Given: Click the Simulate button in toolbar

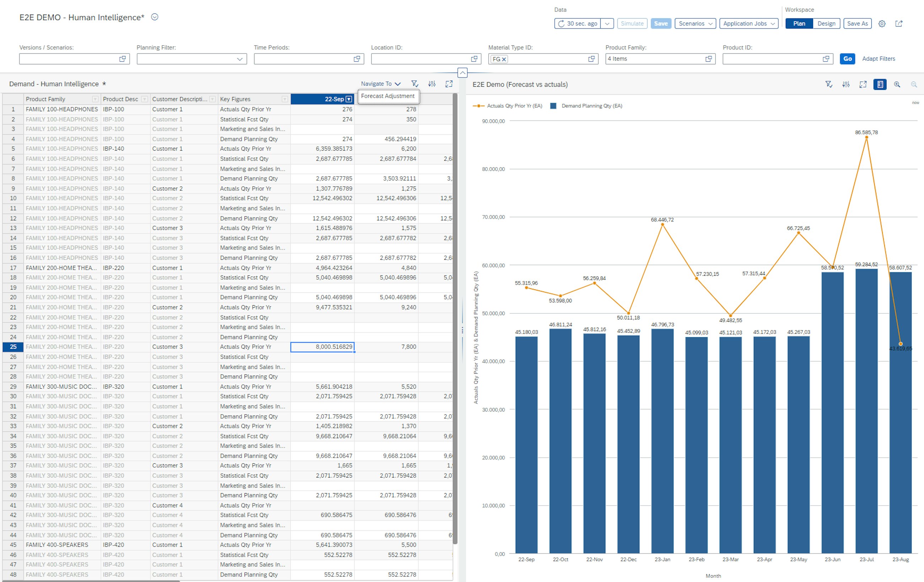Looking at the screenshot, I should (x=632, y=23).
